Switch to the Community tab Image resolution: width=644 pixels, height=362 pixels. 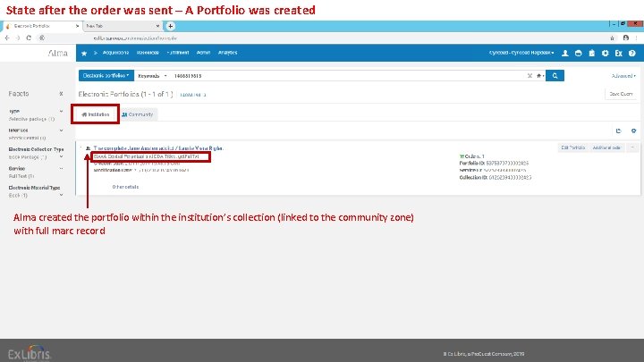point(138,114)
